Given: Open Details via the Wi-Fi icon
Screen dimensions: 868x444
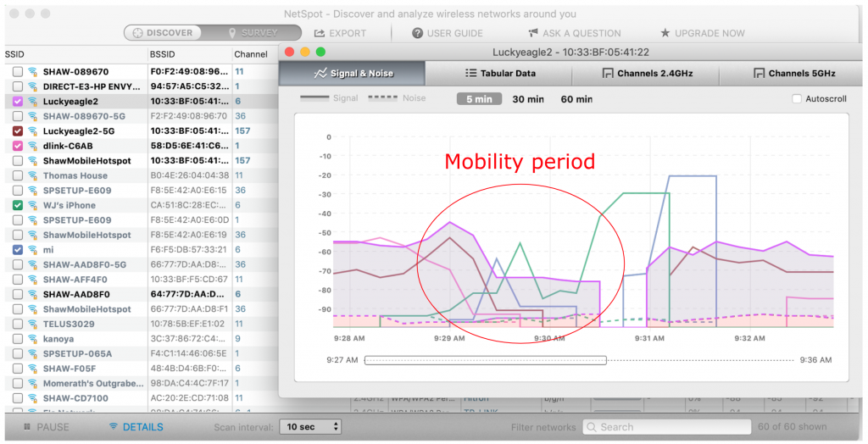Looking at the screenshot, I should coord(113,427).
